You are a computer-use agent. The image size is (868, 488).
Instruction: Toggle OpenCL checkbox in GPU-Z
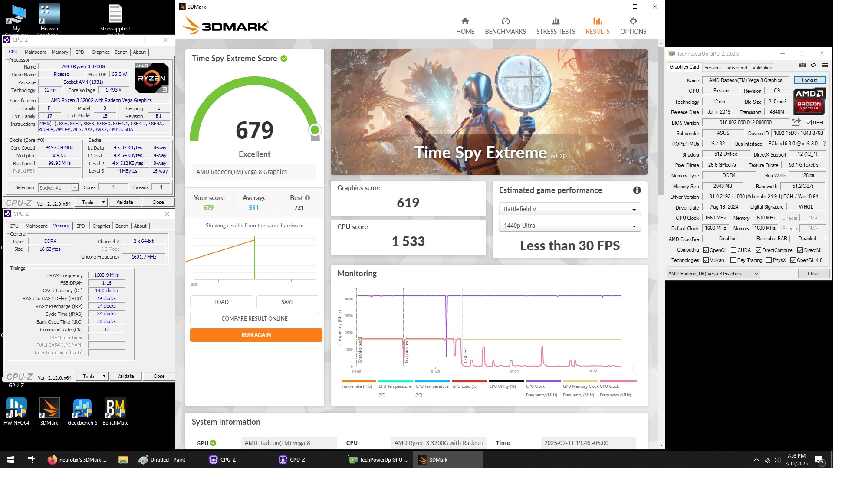(706, 250)
